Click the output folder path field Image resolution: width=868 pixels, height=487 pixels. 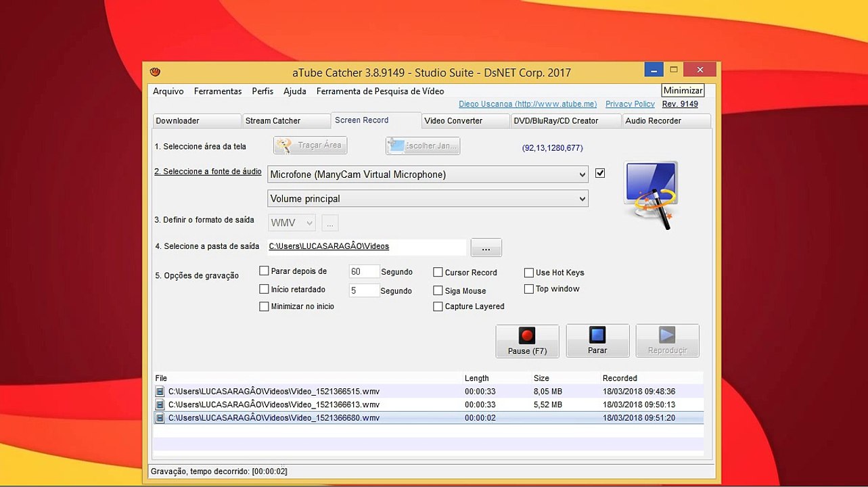(367, 247)
